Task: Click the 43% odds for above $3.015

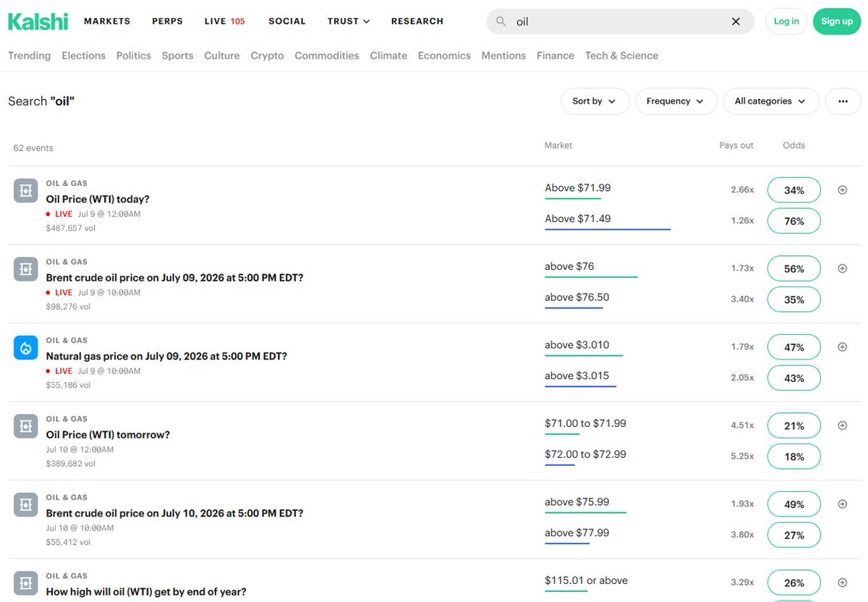Action: (x=794, y=378)
